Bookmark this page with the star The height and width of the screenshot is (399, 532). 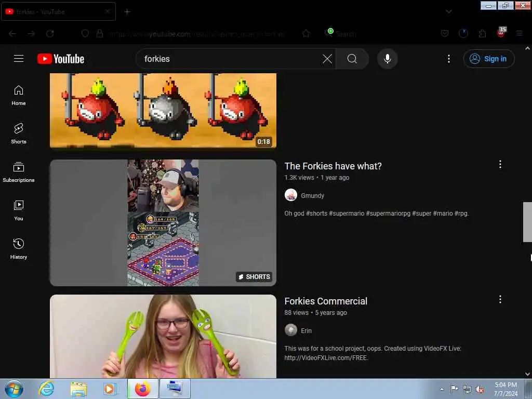click(306, 34)
